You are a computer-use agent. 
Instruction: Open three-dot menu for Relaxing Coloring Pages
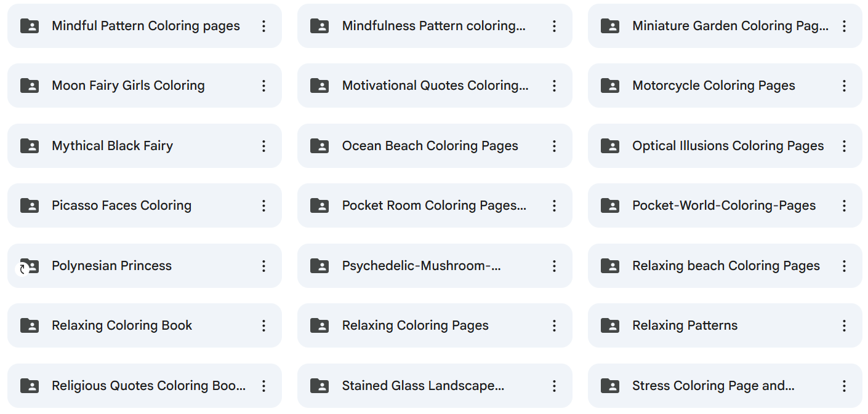[x=554, y=325]
